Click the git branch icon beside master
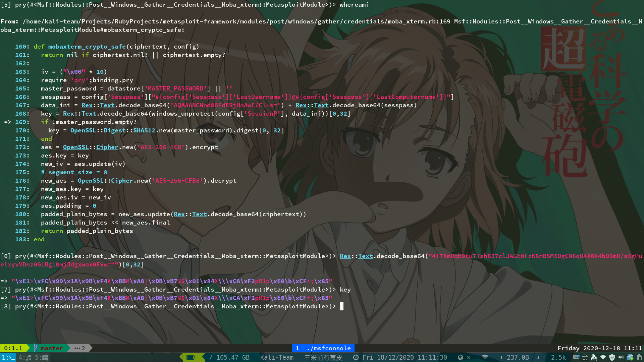This screenshot has width=644, height=362. tap(36, 348)
